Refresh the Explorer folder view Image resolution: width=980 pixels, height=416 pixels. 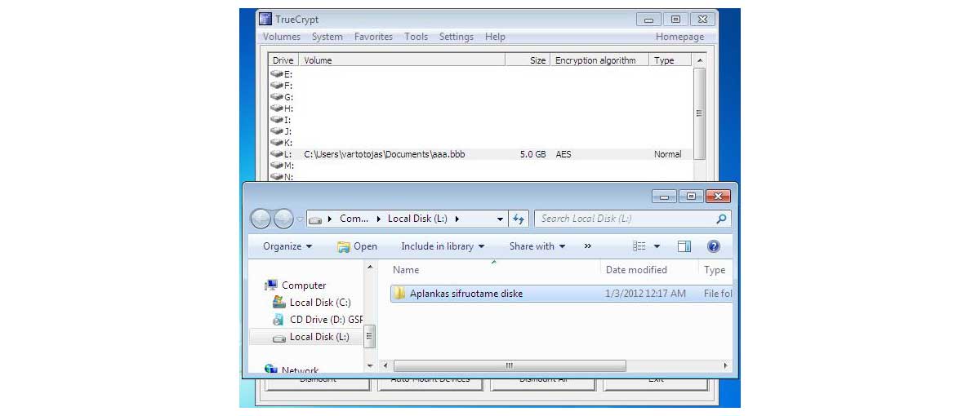[518, 219]
